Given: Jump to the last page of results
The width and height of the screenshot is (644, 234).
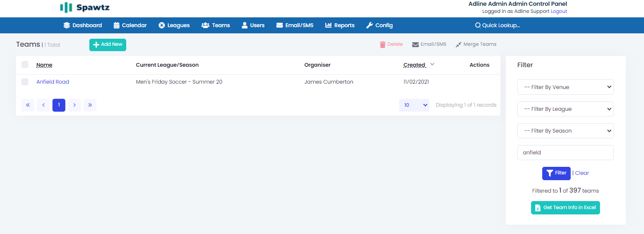Looking at the screenshot, I should 90,105.
